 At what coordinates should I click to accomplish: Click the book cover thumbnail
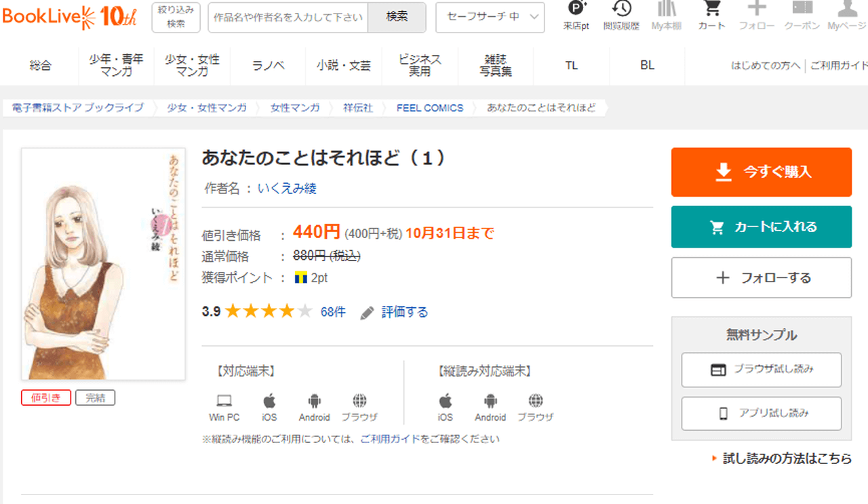pyautogui.click(x=103, y=264)
